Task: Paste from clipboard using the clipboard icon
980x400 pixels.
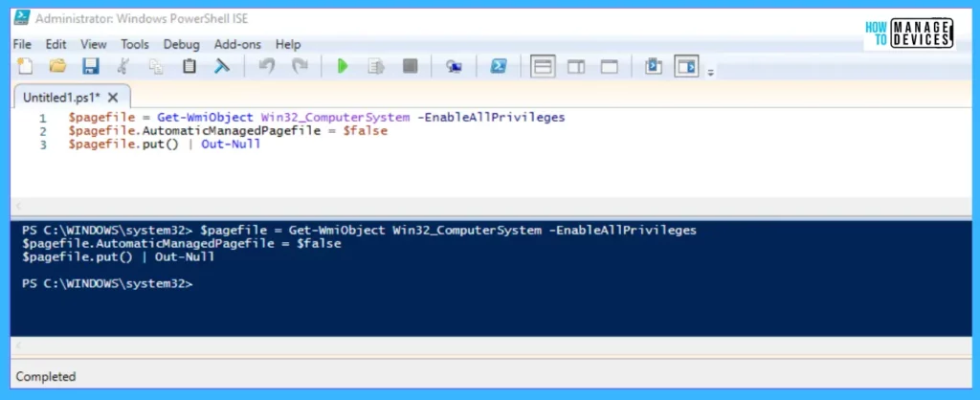Action: tap(189, 66)
